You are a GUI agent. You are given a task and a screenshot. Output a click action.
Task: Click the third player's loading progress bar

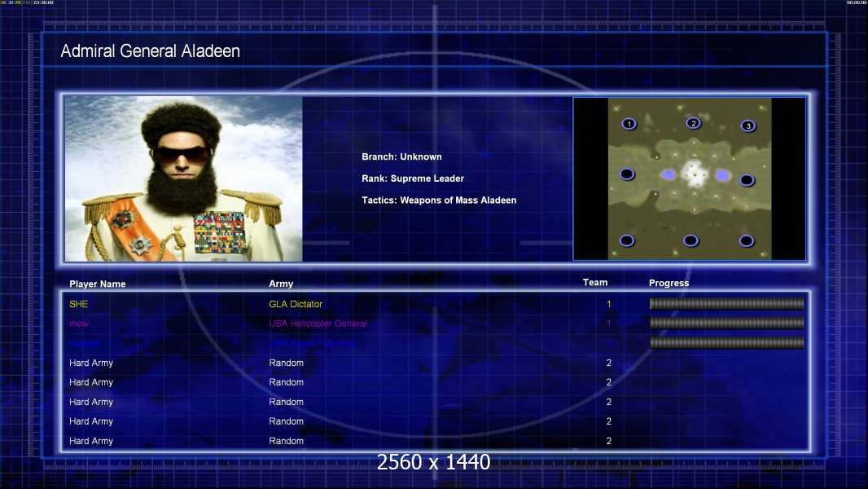point(726,343)
